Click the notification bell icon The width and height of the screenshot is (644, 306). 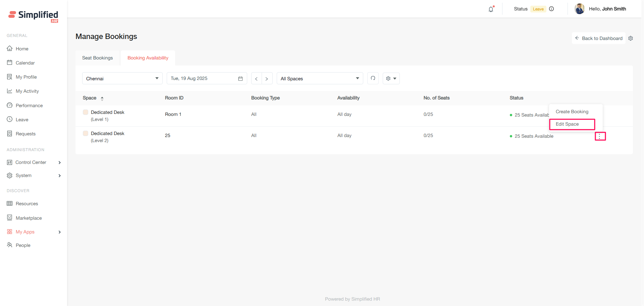pyautogui.click(x=491, y=9)
